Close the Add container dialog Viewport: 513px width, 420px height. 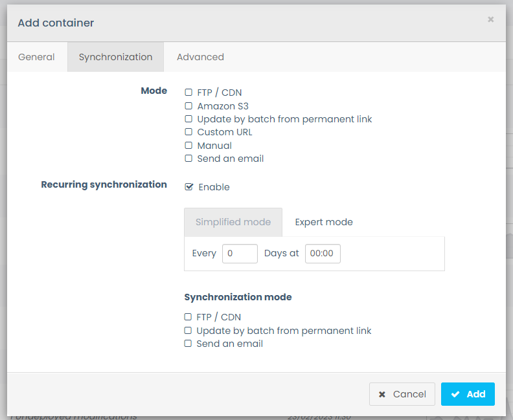click(x=490, y=19)
